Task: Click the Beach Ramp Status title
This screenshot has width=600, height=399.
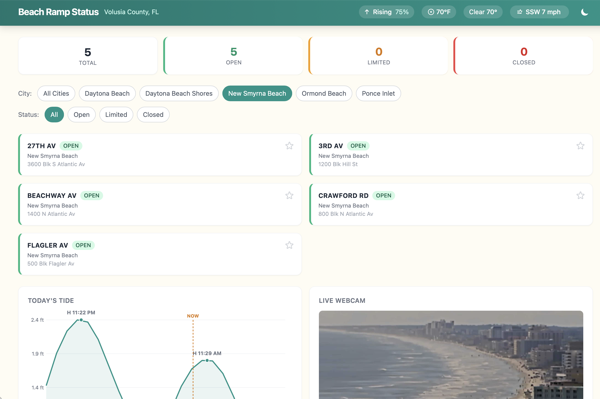Action: pyautogui.click(x=59, y=12)
